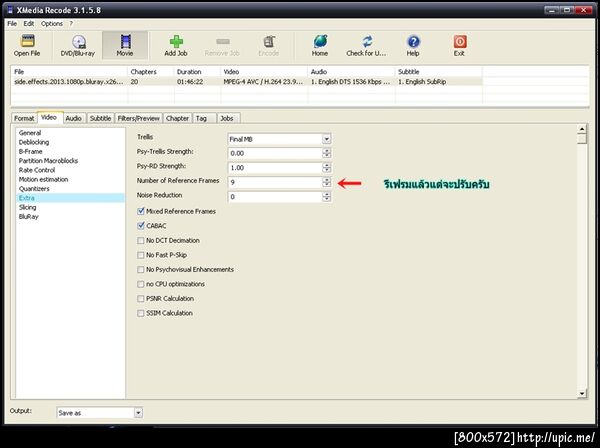Click the red Exit icon
The width and height of the screenshot is (600, 448).
click(459, 46)
